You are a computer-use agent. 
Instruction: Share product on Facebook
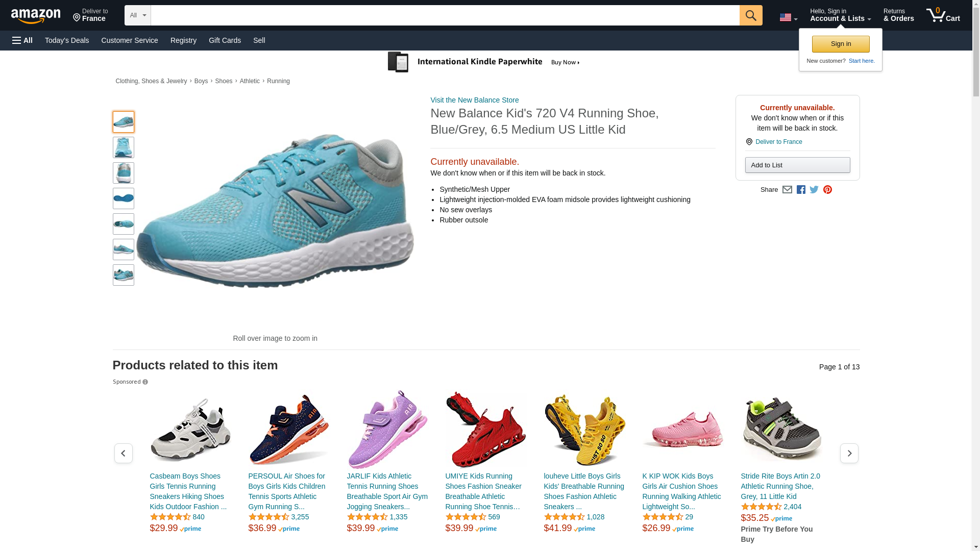801,190
